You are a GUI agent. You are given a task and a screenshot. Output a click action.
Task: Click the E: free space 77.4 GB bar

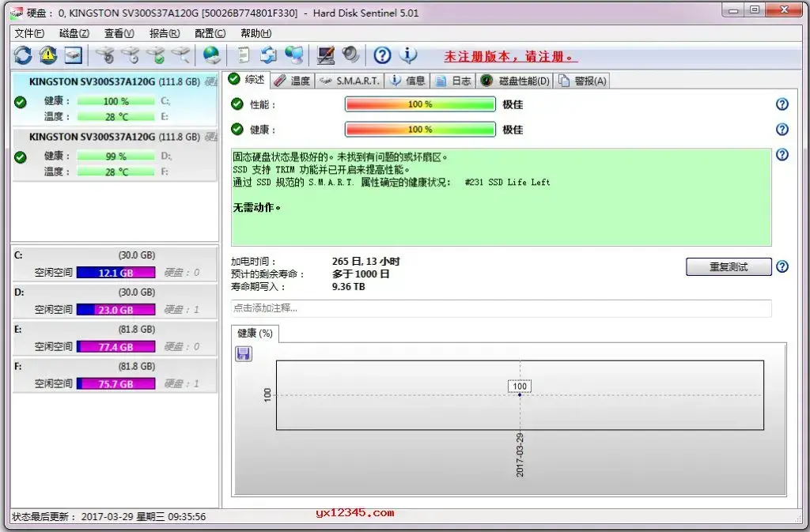coord(115,347)
